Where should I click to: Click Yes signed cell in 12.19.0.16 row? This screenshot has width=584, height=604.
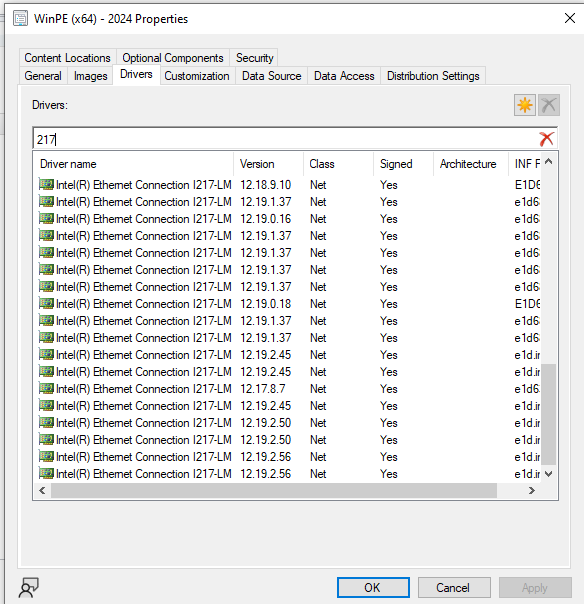coord(389,219)
